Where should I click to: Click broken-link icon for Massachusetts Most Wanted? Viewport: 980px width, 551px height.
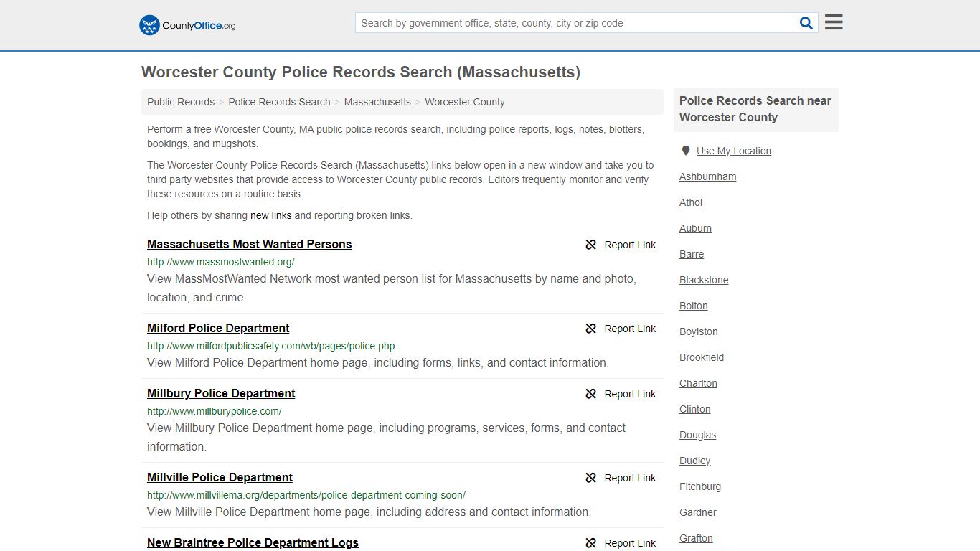591,245
